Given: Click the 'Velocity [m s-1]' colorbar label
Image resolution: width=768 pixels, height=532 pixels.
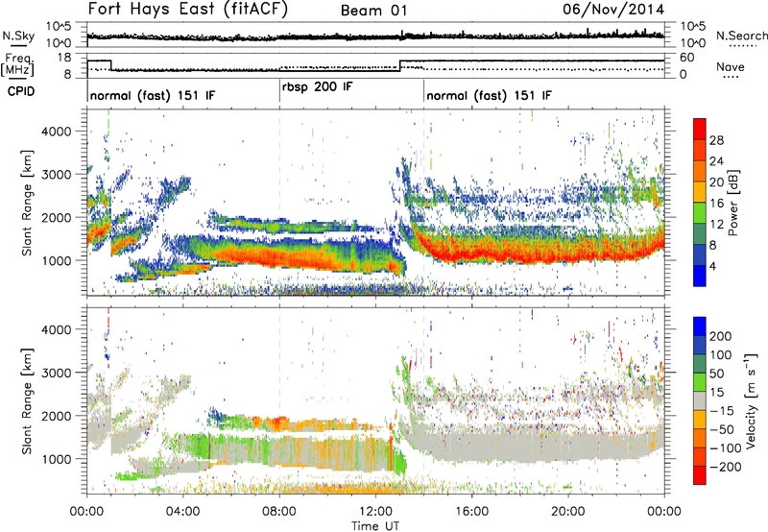Looking at the screenshot, I should point(751,401).
